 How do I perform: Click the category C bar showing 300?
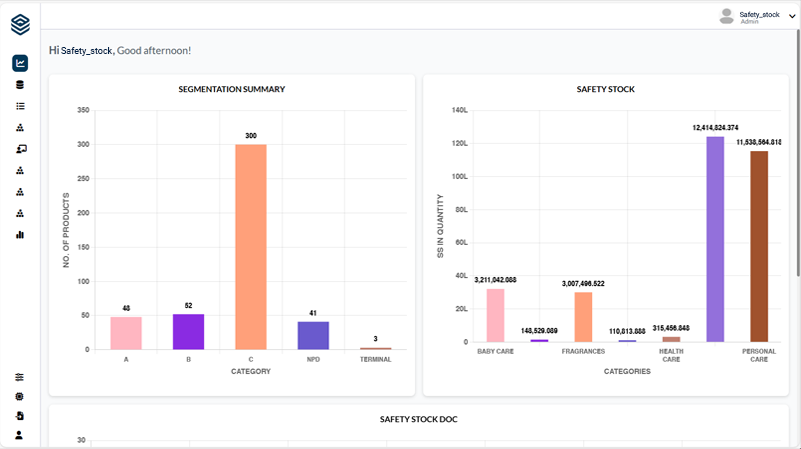[251, 247]
